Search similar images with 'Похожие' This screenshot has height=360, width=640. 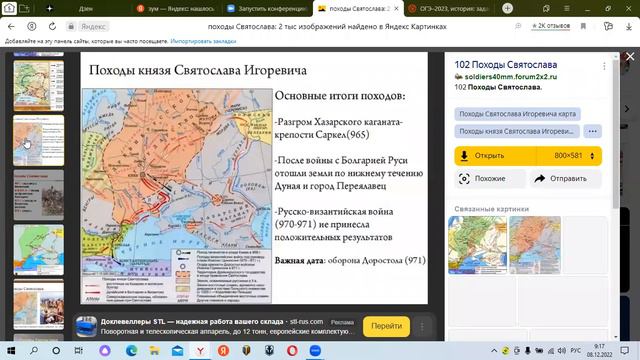490,179
